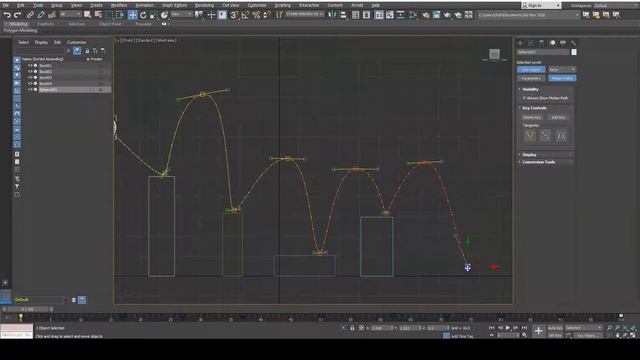Click the Selection Lock padlock icon
640x360 pixels.
(x=352, y=328)
